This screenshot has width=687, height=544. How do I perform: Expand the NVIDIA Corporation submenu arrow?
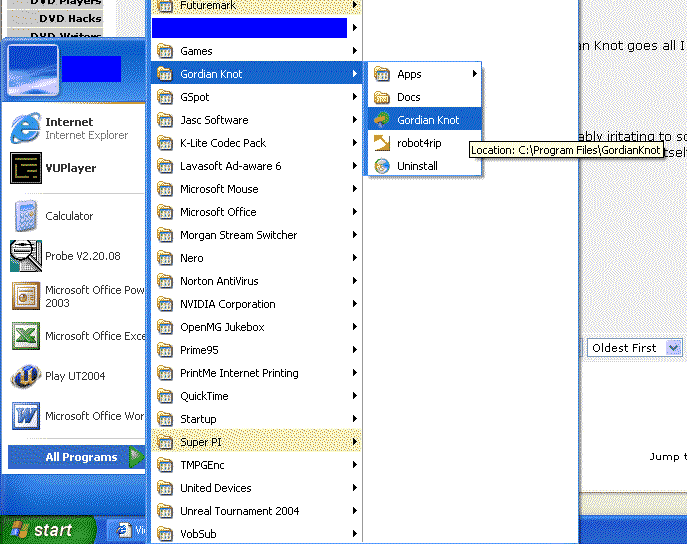click(354, 304)
